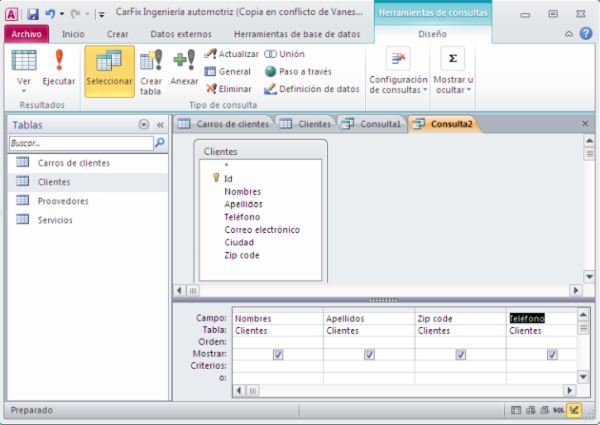Expand the Ver view dropdown
Image resolution: width=600 pixels, height=425 pixels.
point(24,90)
